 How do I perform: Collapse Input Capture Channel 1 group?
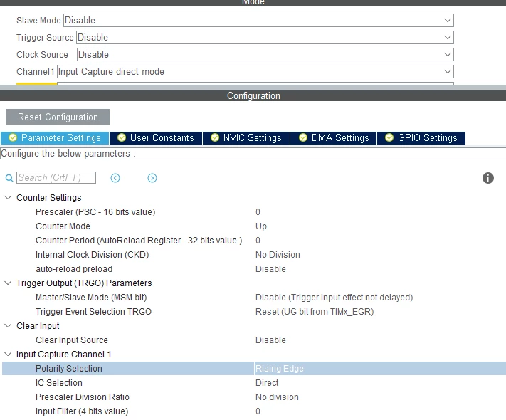click(x=8, y=354)
